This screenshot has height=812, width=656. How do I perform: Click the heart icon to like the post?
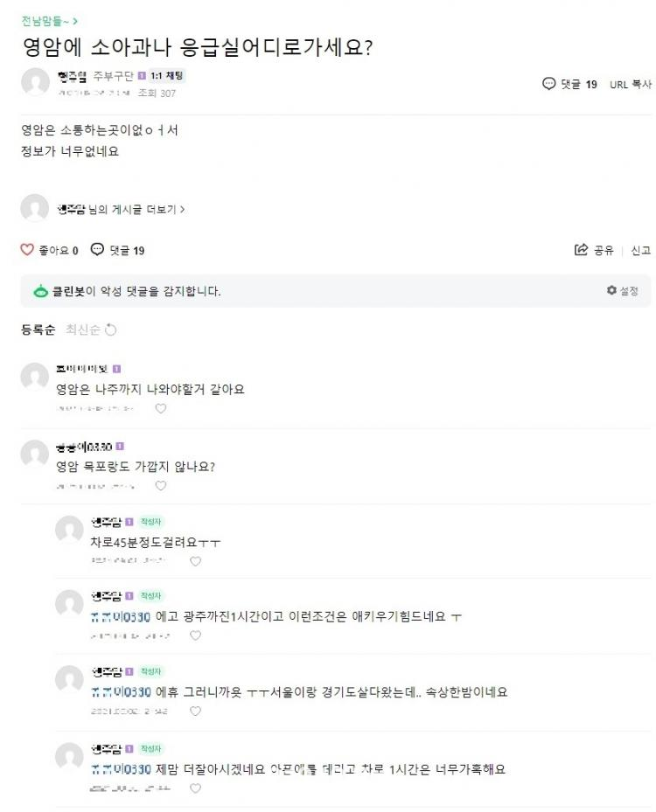click(x=27, y=250)
